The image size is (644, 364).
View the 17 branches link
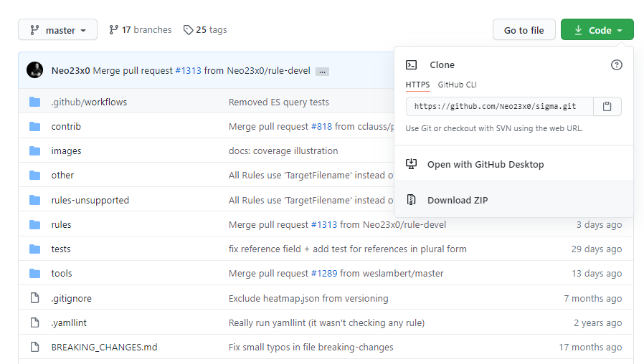pos(140,30)
